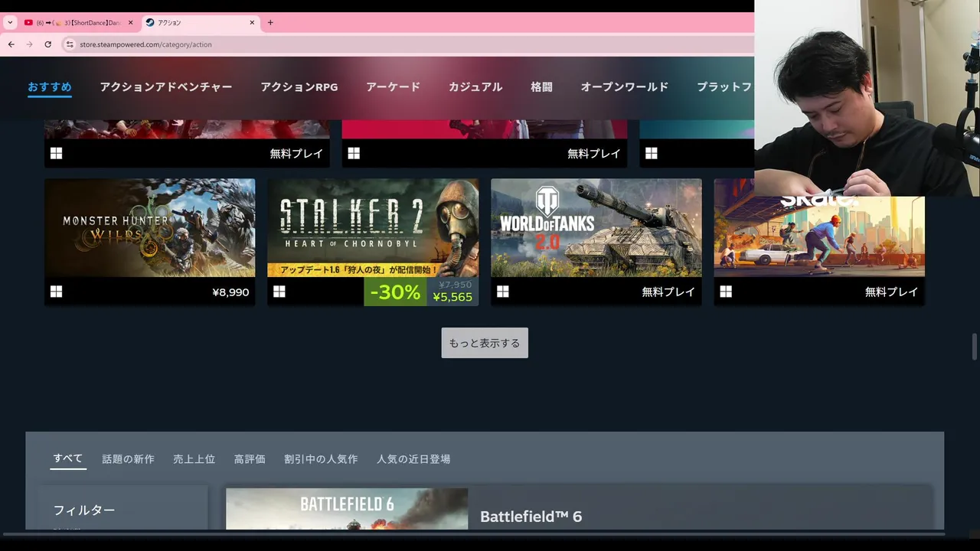Click 無料プレイ under World of Tanks
This screenshot has height=551, width=980.
[x=668, y=292]
